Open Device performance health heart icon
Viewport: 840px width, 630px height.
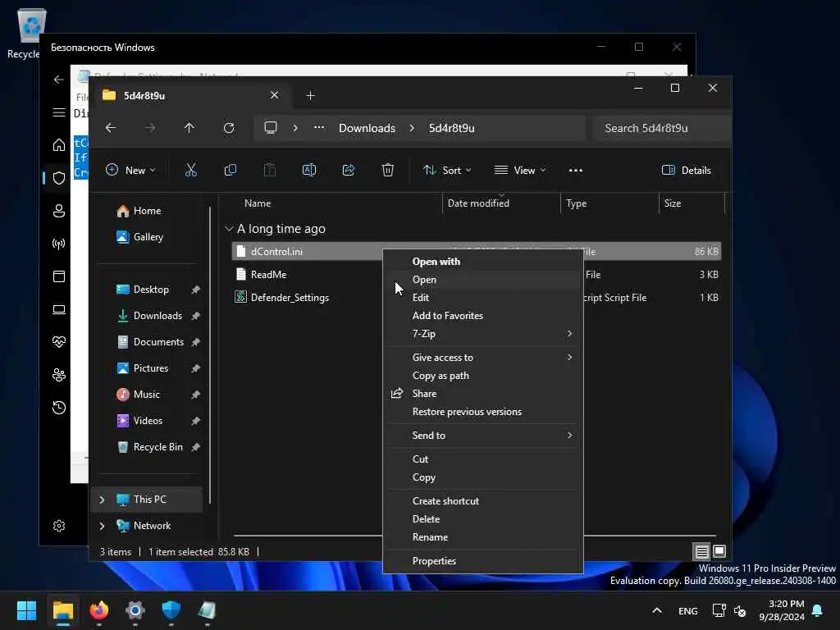59,342
